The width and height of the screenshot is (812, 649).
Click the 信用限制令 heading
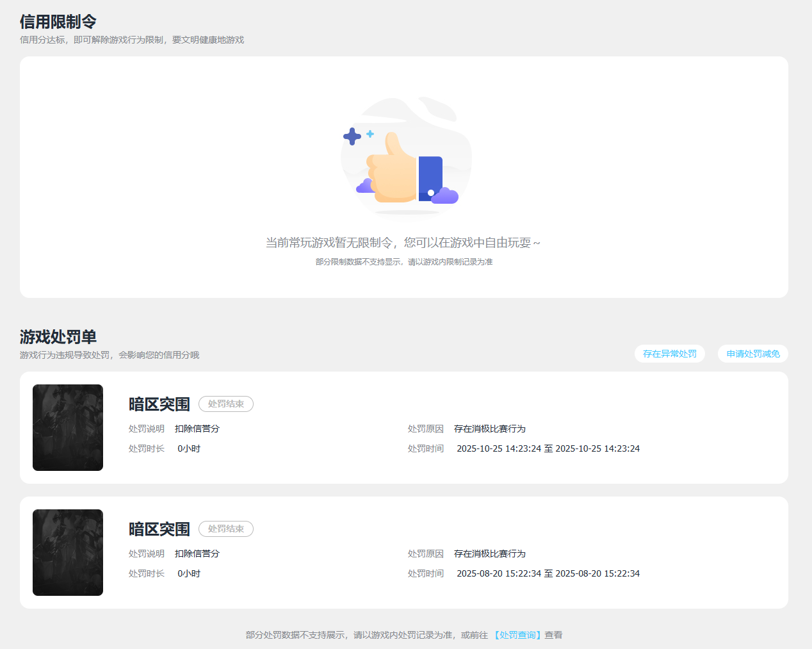(58, 22)
